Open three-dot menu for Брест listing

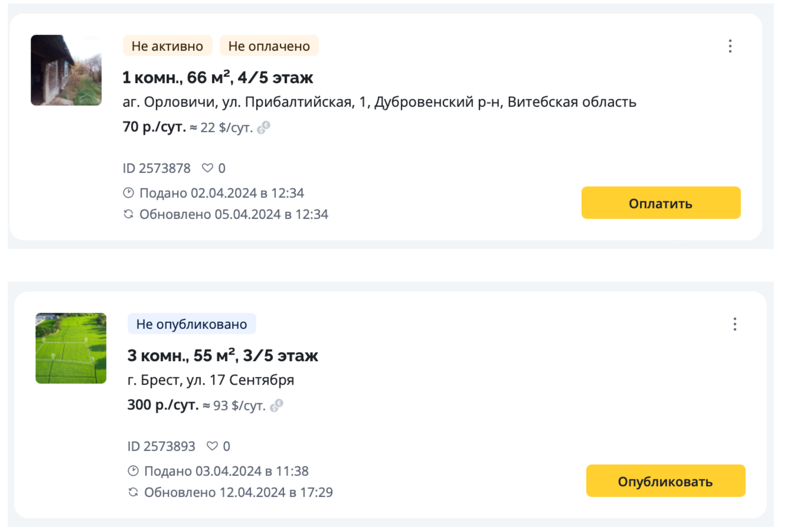coord(735,324)
